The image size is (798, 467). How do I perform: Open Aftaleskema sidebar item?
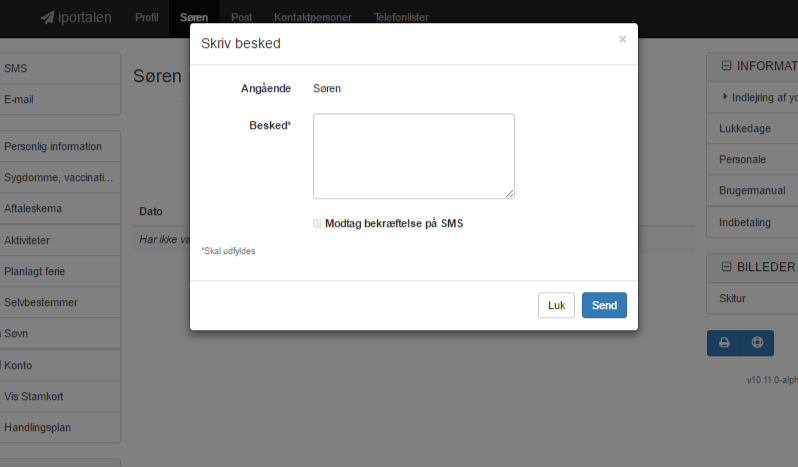(x=60, y=208)
